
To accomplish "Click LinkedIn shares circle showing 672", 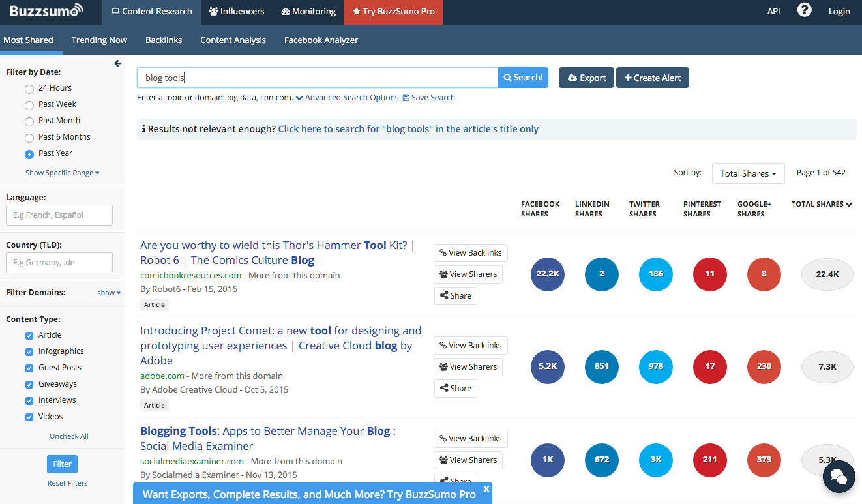I will 602,460.
